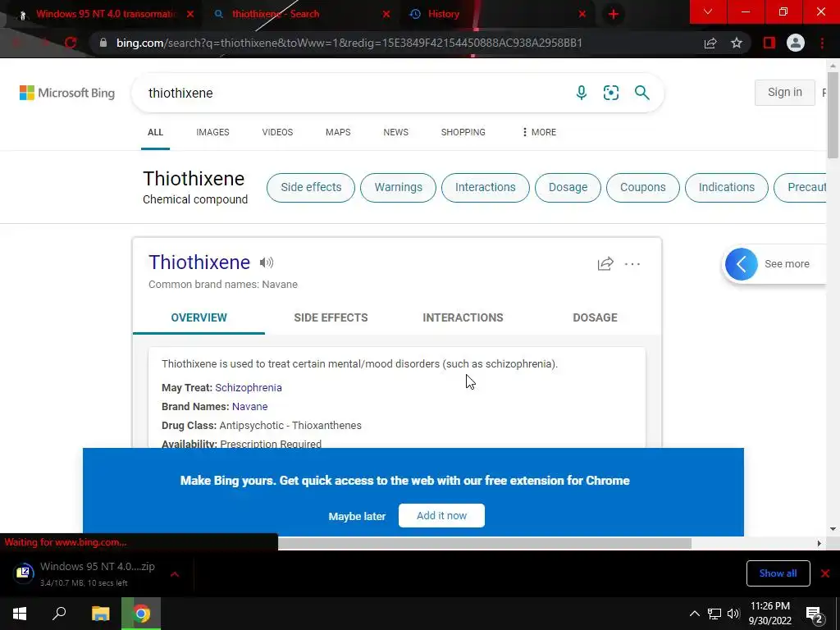Open the INTERACTIONS card tab

463,317
